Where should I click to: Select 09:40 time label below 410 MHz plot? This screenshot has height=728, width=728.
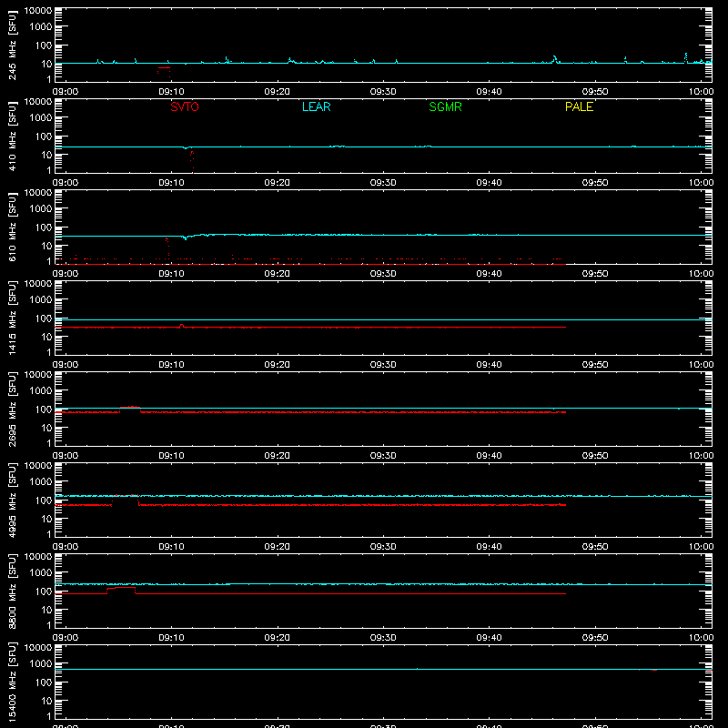489,183
